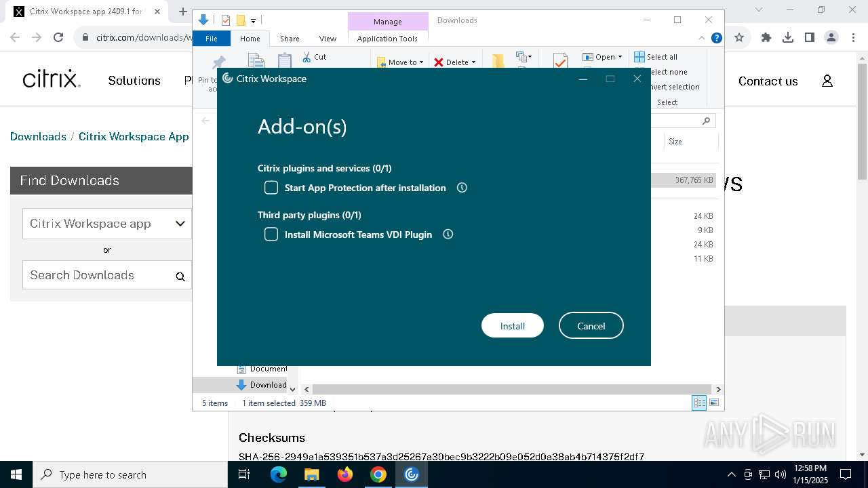The height and width of the screenshot is (488, 868).
Task: Switch to large icons view icon
Action: click(713, 403)
